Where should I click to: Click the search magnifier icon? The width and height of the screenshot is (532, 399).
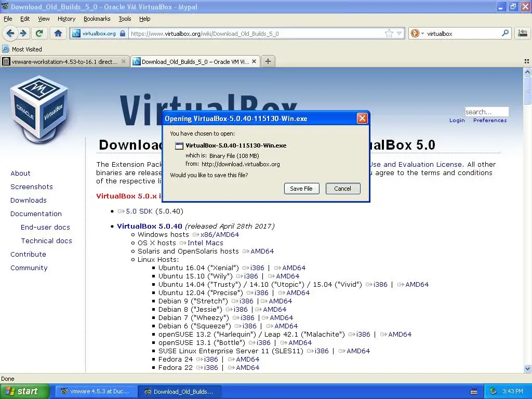click(x=505, y=33)
